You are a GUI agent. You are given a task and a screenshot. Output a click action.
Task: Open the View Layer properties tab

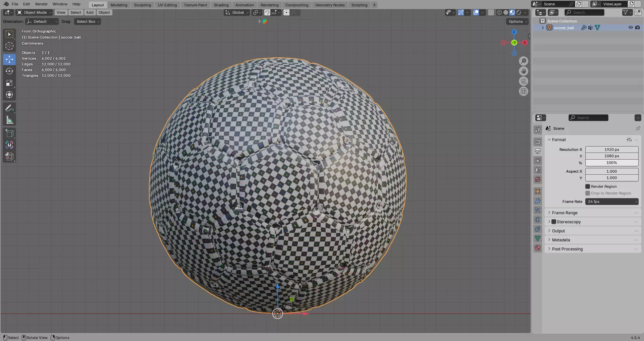pos(538,161)
